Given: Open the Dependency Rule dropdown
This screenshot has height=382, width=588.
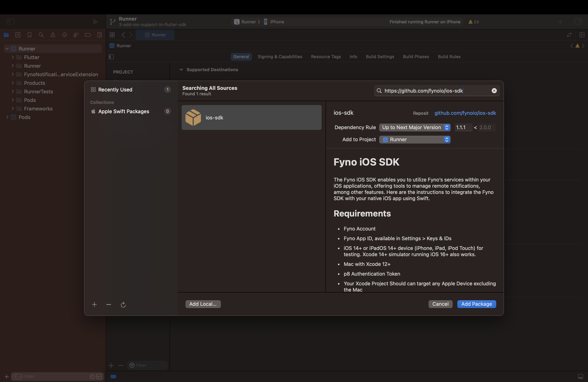Looking at the screenshot, I should (415, 128).
